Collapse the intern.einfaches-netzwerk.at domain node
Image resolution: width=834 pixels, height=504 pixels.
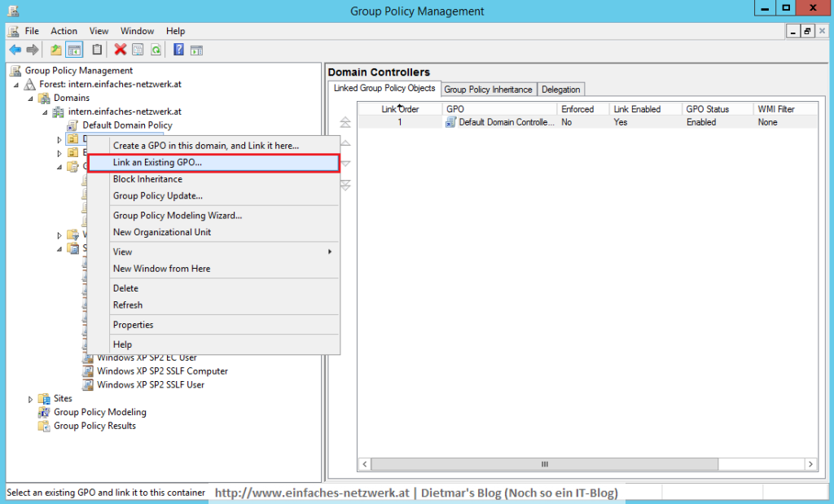coord(45,112)
